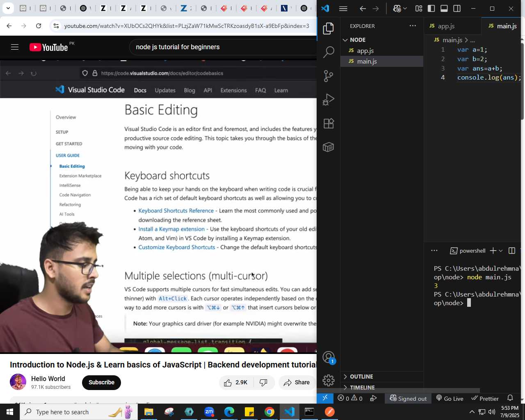Click the Customize Layout icon in VS Code

coord(419,9)
